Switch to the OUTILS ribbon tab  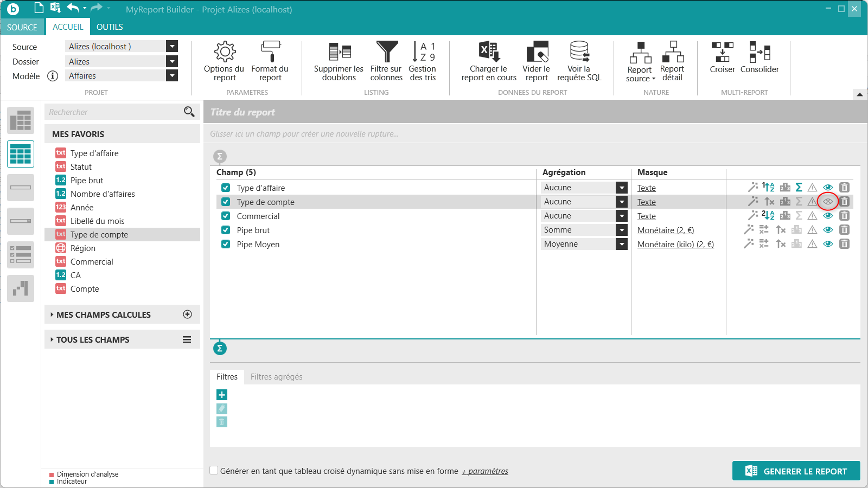[x=110, y=27]
